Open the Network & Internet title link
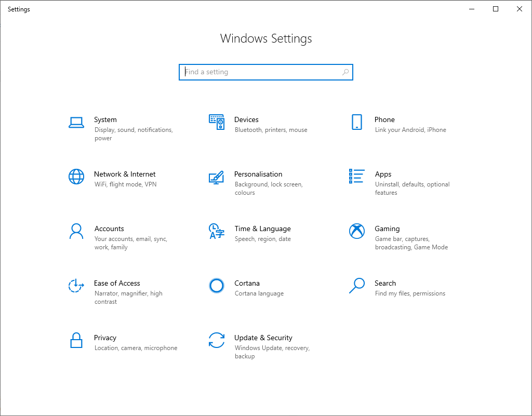This screenshot has width=532, height=416. click(125, 175)
